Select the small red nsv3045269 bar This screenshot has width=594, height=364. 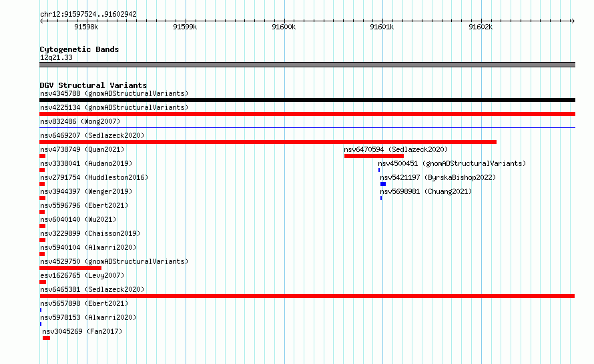click(46, 338)
